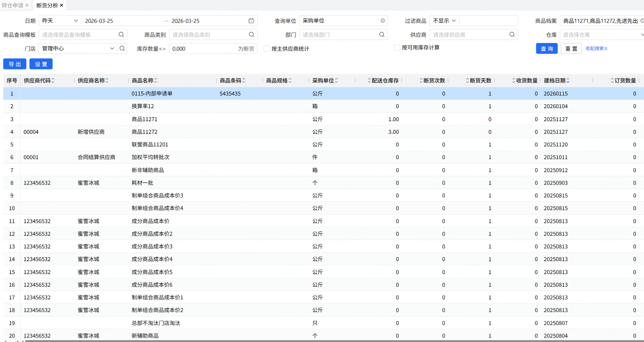Click the 库存数量 input field
Screen dimensions: 644x342
pyautogui.click(x=203, y=49)
